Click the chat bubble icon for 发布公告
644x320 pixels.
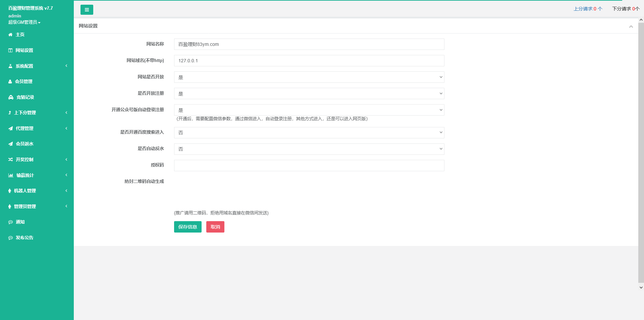(x=10, y=238)
